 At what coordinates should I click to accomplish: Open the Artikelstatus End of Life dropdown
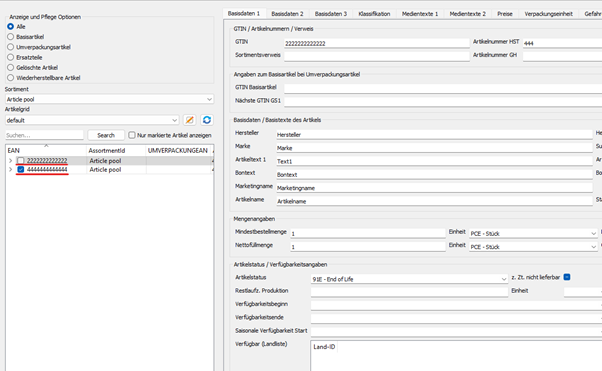tap(409, 279)
